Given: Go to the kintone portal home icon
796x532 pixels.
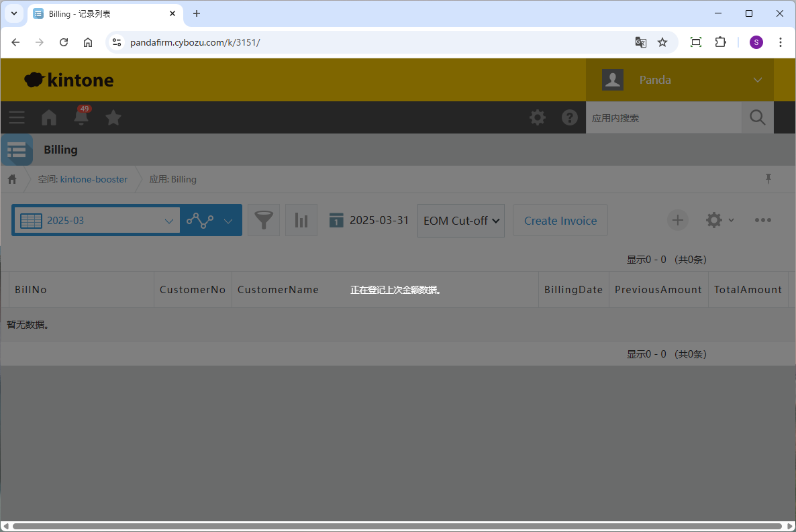Looking at the screenshot, I should [x=49, y=117].
